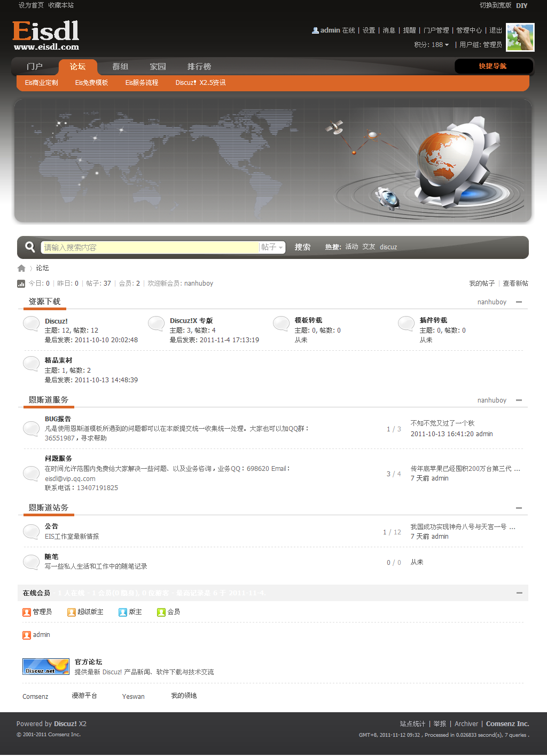Click the 超级版主 legend user icon
The width and height of the screenshot is (547, 756).
pyautogui.click(x=72, y=612)
